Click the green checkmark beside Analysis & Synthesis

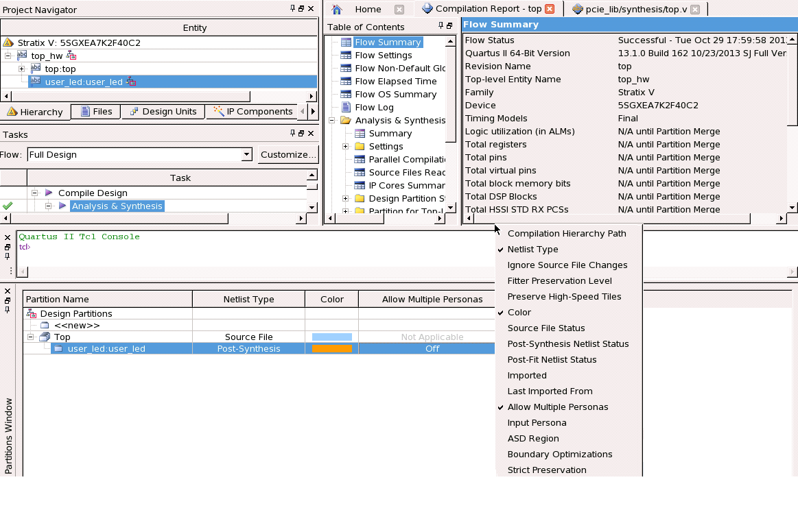(8, 206)
